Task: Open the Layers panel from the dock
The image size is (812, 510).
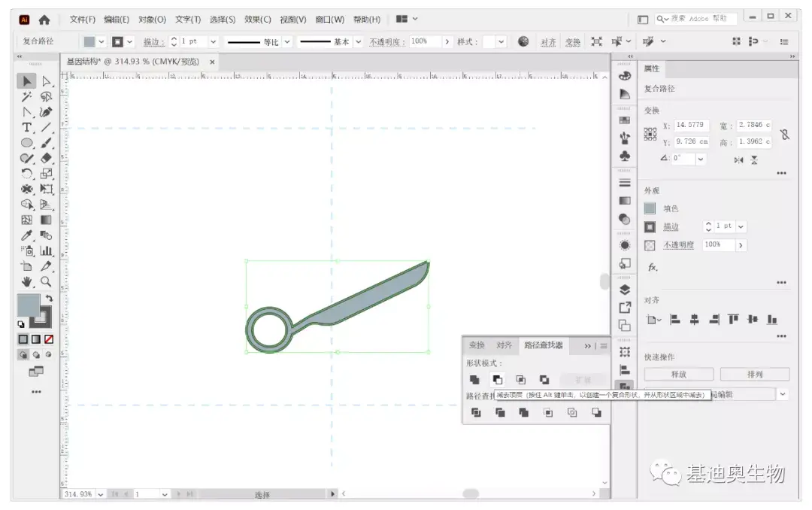Action: [x=625, y=289]
